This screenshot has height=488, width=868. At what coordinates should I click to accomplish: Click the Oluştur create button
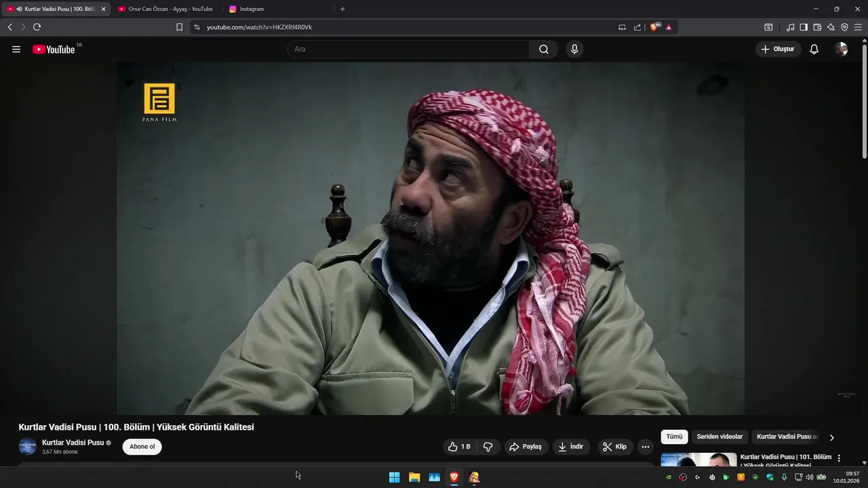(x=778, y=49)
